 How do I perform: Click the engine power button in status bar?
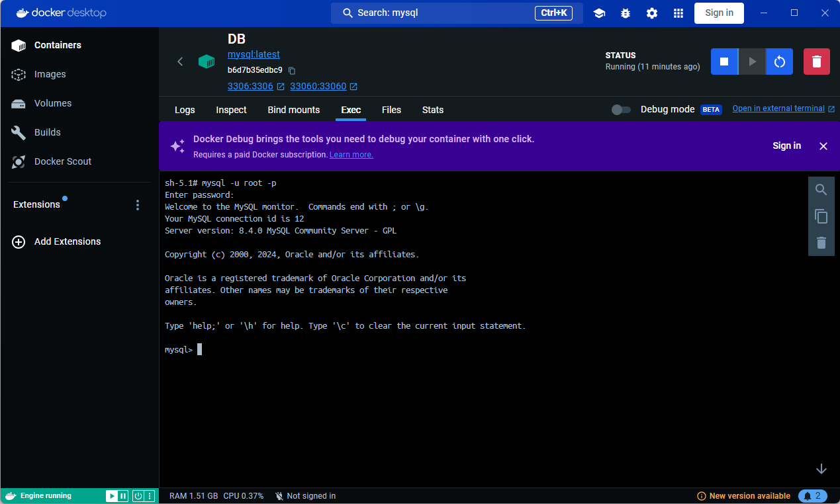(138, 496)
